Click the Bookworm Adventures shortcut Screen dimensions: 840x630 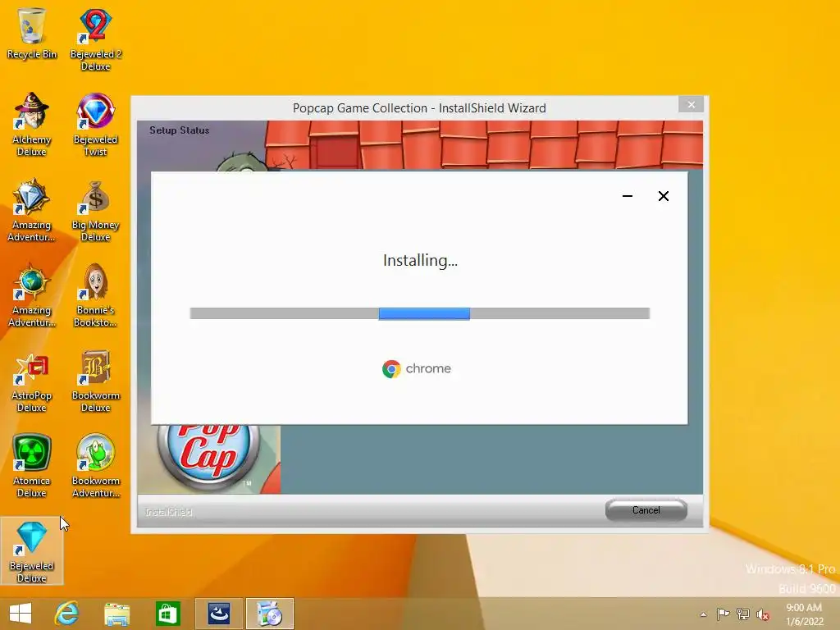coord(95,466)
